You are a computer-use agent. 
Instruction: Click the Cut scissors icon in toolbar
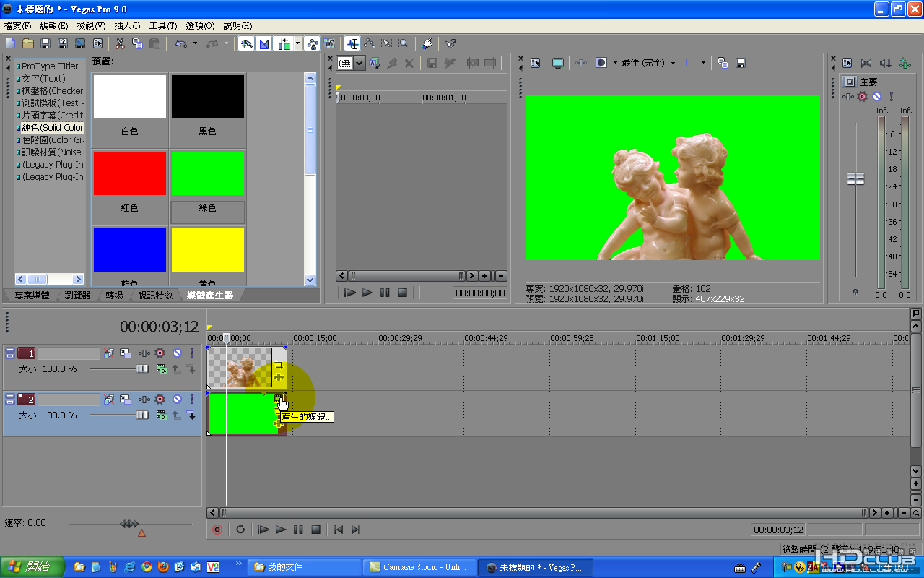[120, 43]
